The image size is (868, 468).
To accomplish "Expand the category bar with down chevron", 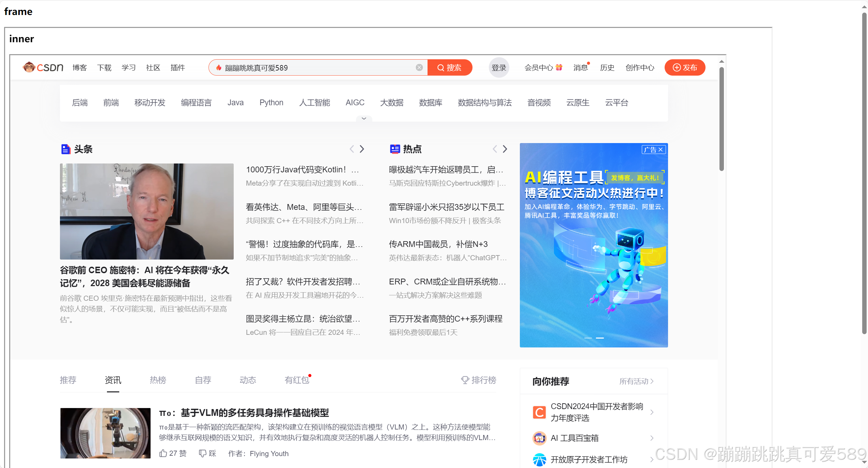I will pyautogui.click(x=364, y=118).
